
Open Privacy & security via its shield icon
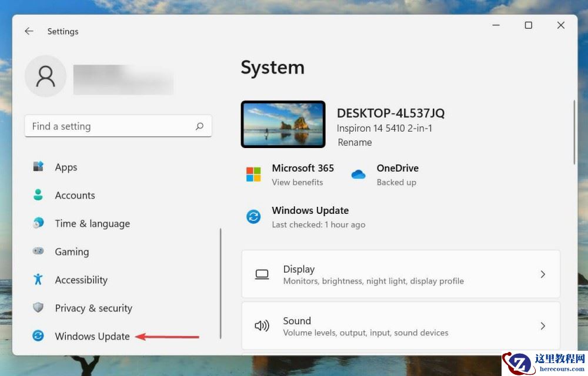pos(38,308)
